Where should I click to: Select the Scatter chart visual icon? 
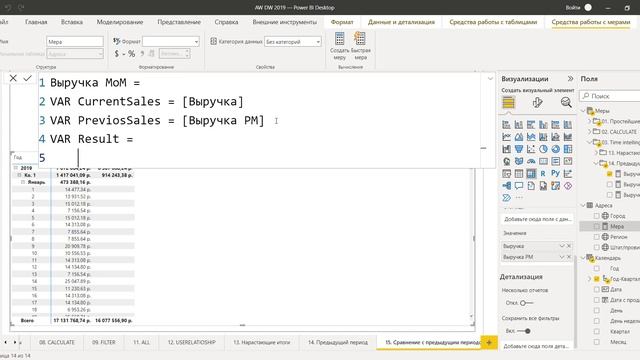[531, 149]
